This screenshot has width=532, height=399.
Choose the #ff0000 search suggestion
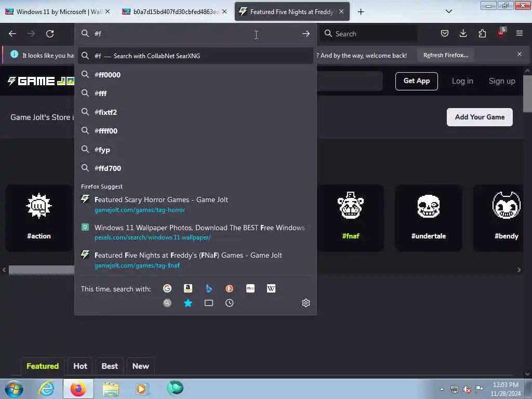pyautogui.click(x=195, y=75)
